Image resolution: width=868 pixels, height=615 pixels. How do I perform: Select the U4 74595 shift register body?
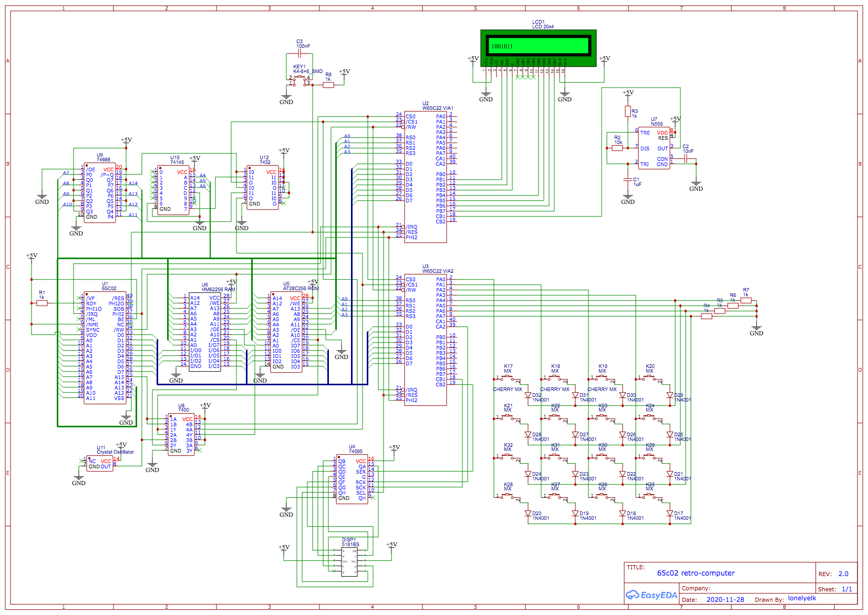pyautogui.click(x=352, y=479)
